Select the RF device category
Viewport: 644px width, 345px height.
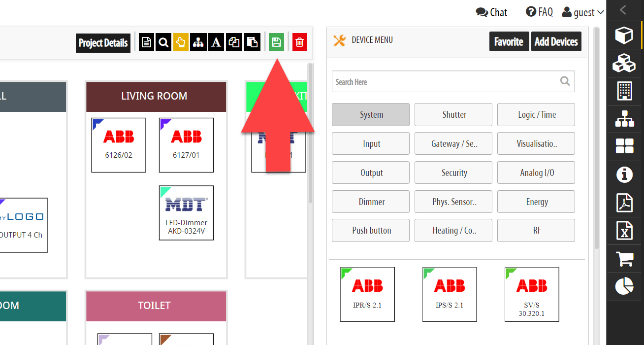(536, 231)
